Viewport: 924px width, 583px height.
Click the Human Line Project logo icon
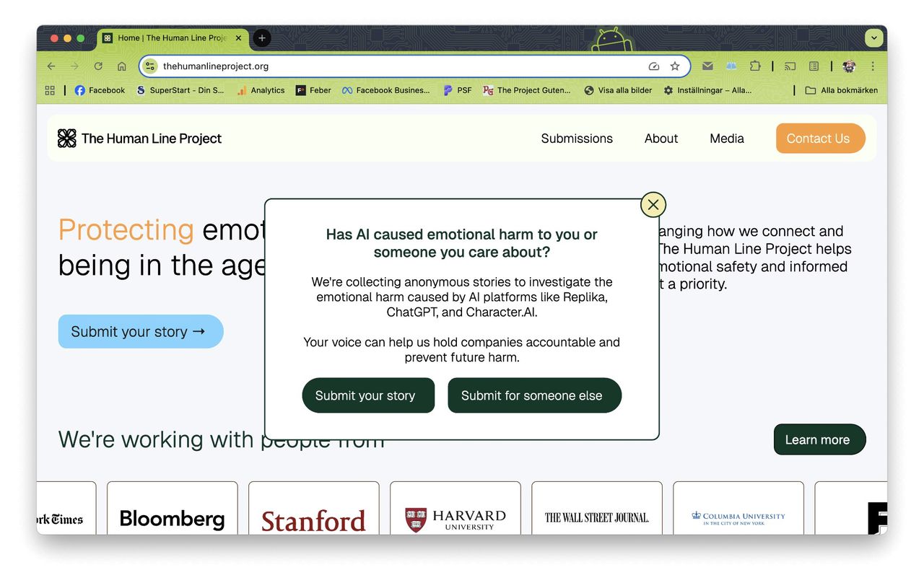point(67,139)
